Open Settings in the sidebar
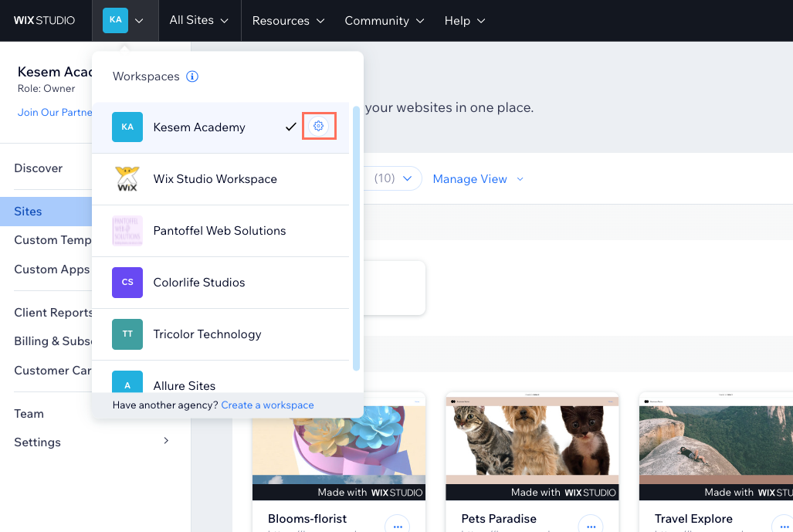 (x=37, y=442)
